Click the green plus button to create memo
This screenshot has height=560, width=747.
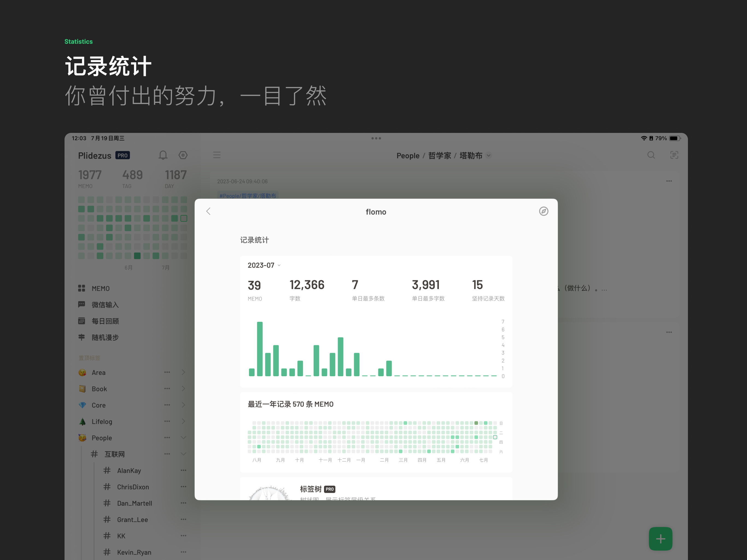click(661, 538)
